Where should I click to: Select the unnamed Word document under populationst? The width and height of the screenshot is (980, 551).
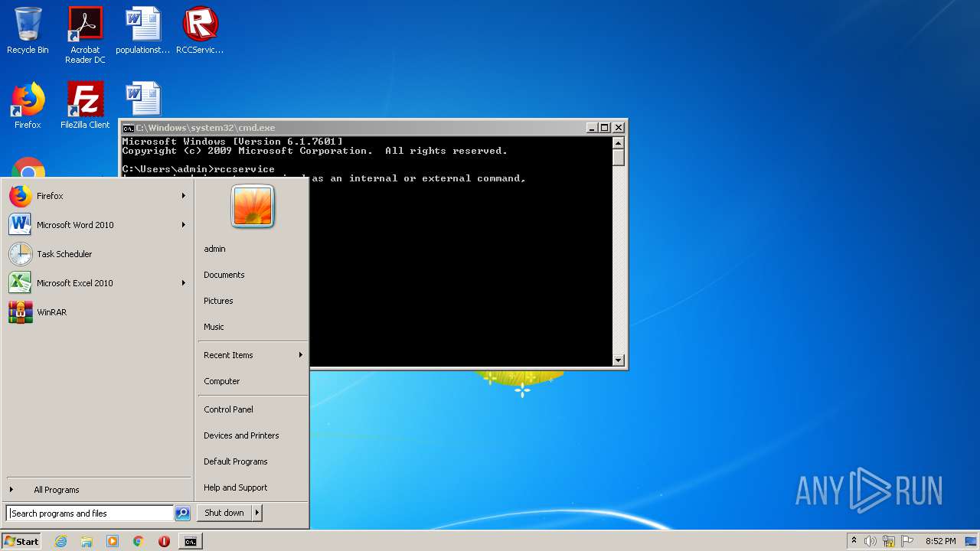[x=143, y=99]
